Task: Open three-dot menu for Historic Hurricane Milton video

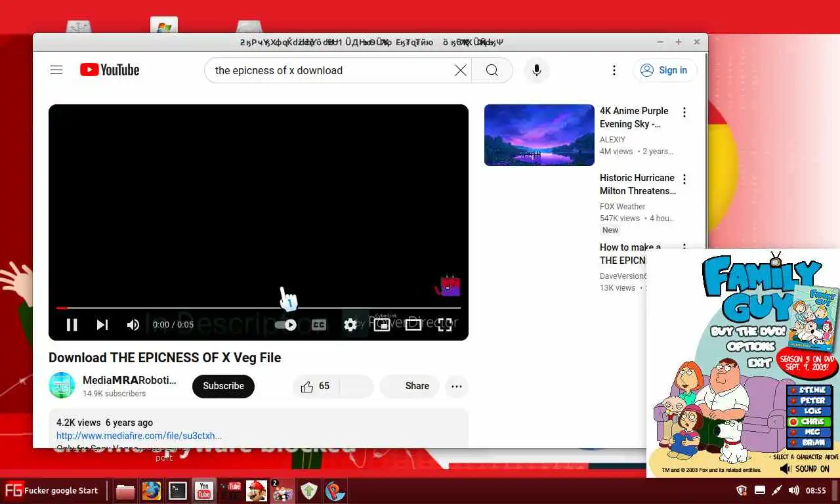Action: click(684, 179)
